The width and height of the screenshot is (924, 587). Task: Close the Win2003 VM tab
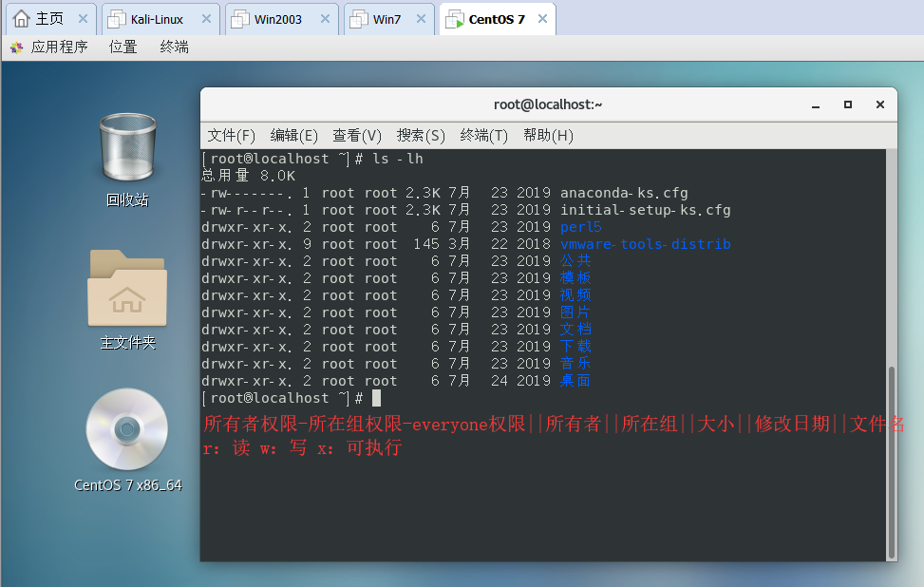click(x=325, y=19)
